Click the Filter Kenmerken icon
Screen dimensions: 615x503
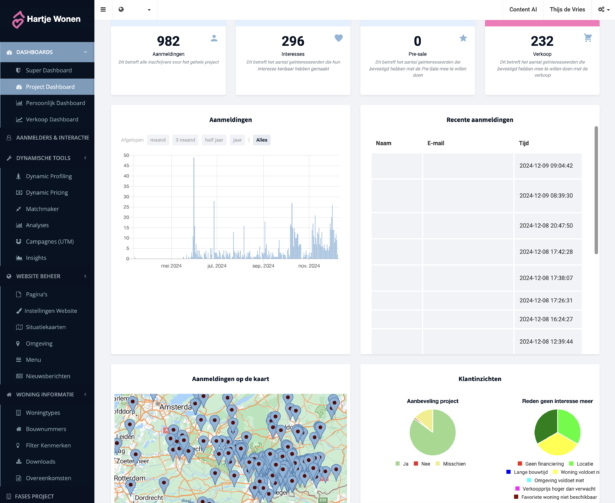18,446
